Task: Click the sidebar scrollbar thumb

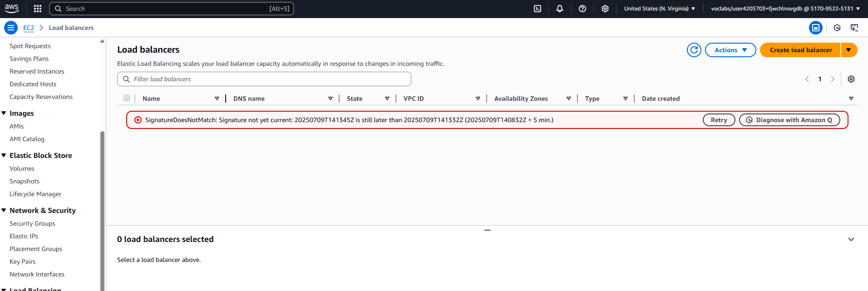Action: coord(102,211)
